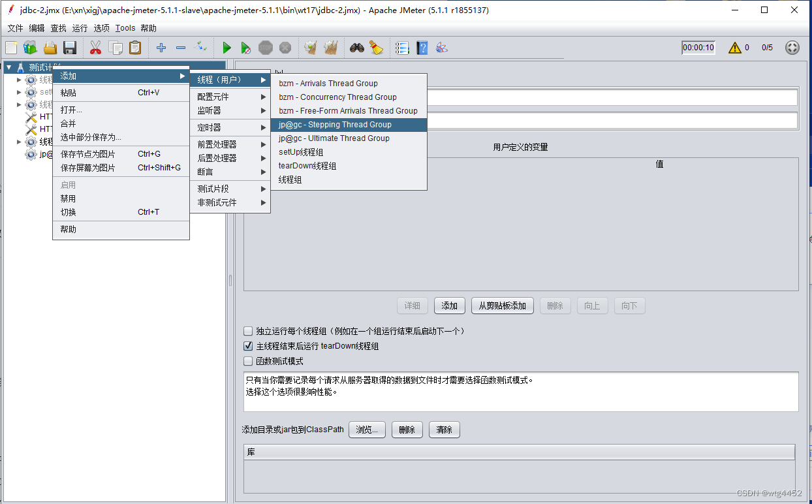812x504 pixels.
Task: Click the Paste clipboard toolbar icon
Action: coord(135,48)
